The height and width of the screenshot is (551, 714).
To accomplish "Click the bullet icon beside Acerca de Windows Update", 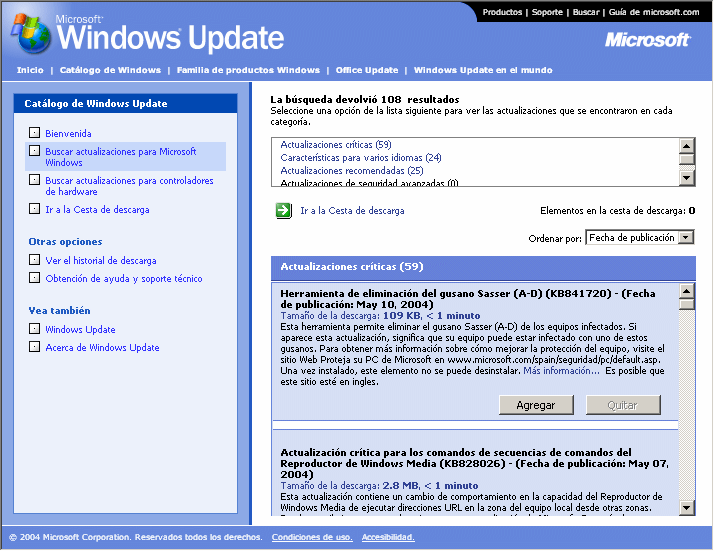I will [x=35, y=347].
